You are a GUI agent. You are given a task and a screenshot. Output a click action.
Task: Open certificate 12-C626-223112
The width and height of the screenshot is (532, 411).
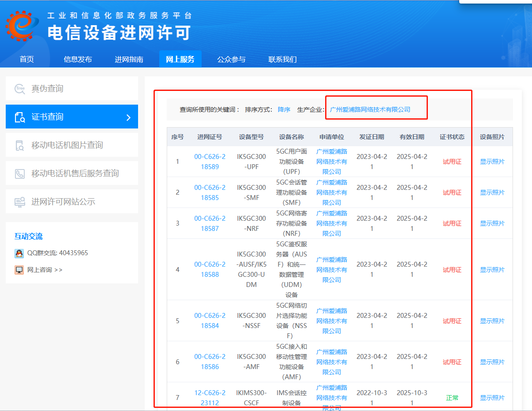point(210,398)
